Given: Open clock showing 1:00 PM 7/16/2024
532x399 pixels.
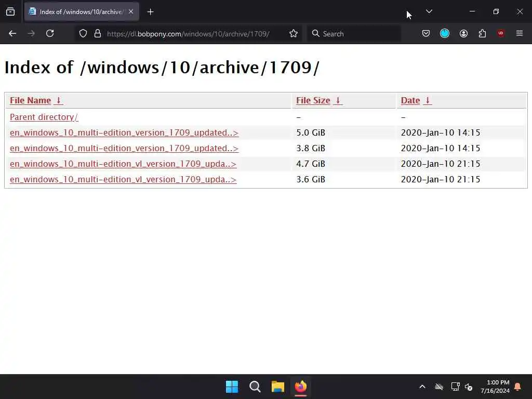Looking at the screenshot, I should tap(495, 387).
